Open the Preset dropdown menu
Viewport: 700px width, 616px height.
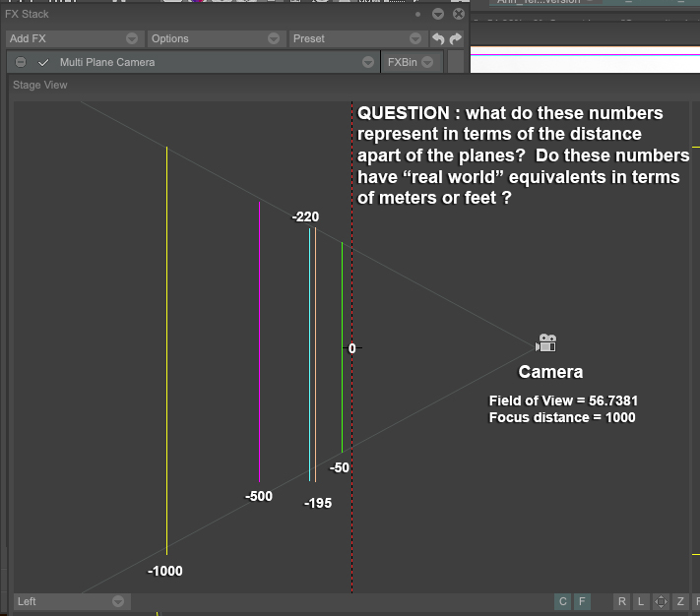point(358,38)
